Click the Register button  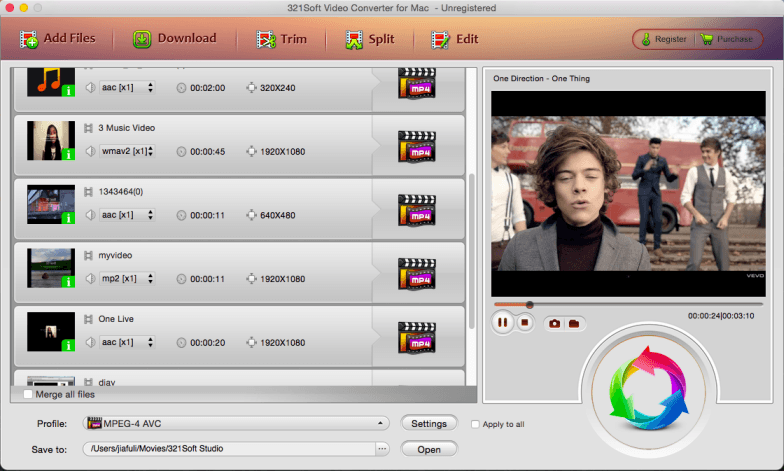tap(664, 39)
